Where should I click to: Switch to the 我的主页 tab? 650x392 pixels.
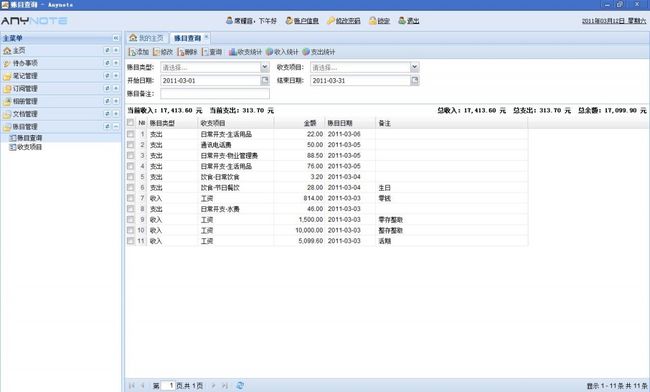[x=146, y=38]
